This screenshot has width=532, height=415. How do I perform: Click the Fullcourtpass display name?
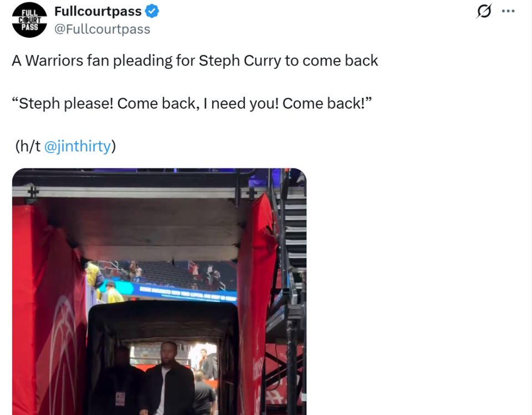pos(98,11)
